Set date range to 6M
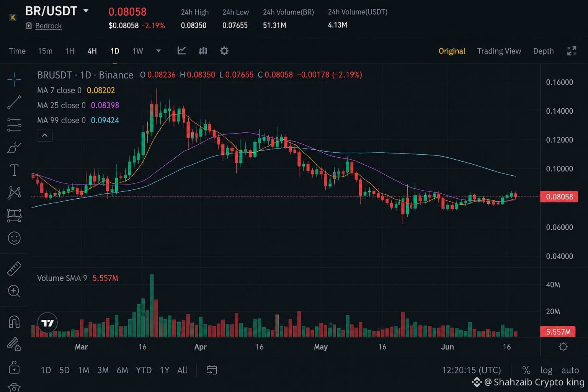 pyautogui.click(x=122, y=370)
